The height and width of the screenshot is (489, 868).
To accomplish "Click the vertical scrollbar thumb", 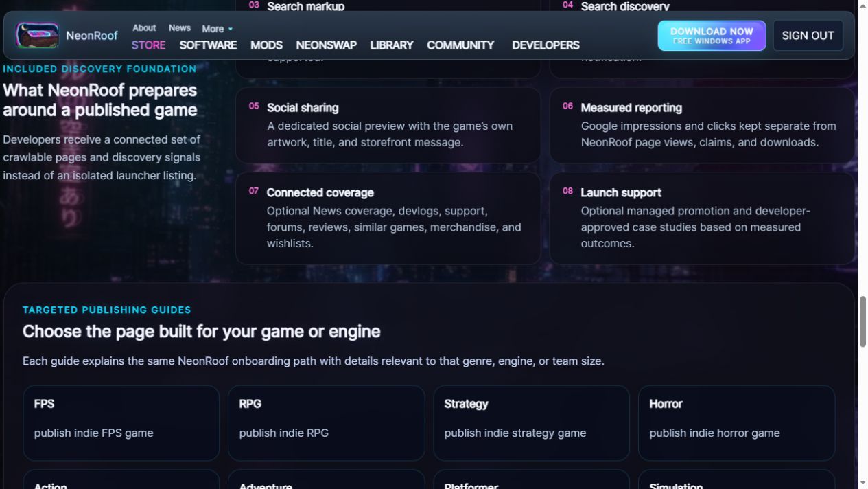I will click(863, 322).
